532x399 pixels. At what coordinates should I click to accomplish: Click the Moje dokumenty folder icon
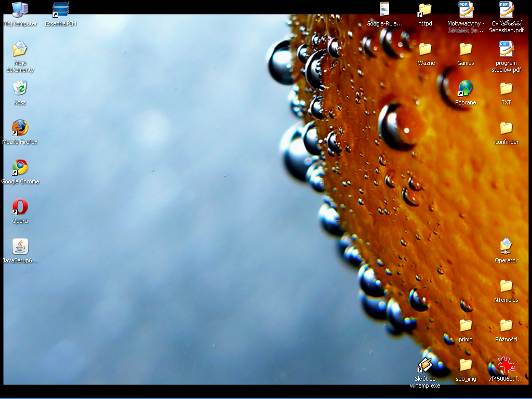click(x=20, y=49)
